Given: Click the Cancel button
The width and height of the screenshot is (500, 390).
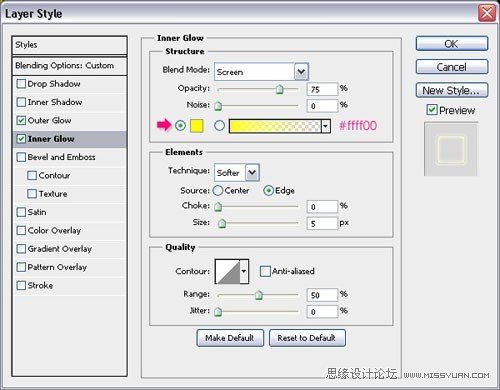Looking at the screenshot, I should click(x=452, y=67).
